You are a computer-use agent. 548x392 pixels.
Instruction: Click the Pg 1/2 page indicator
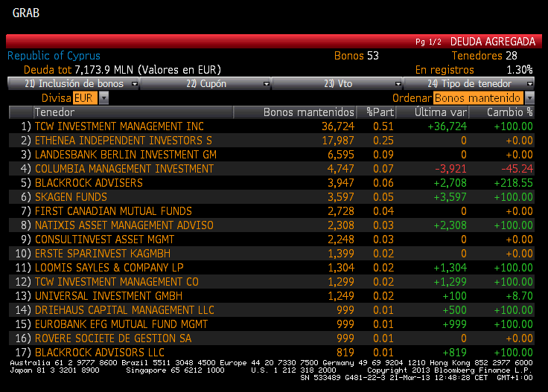pyautogui.click(x=428, y=42)
